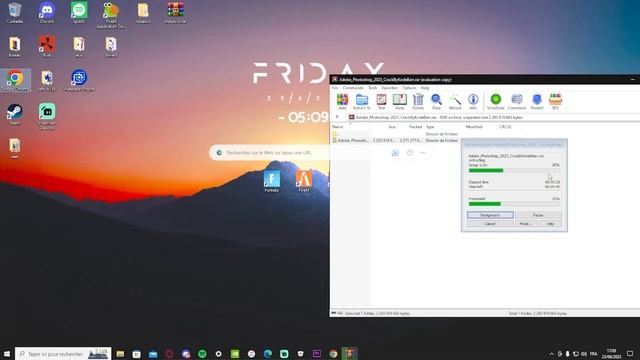The width and height of the screenshot is (640, 360).
Task: Open the blue camera app desktop shortcut
Action: coord(79,80)
